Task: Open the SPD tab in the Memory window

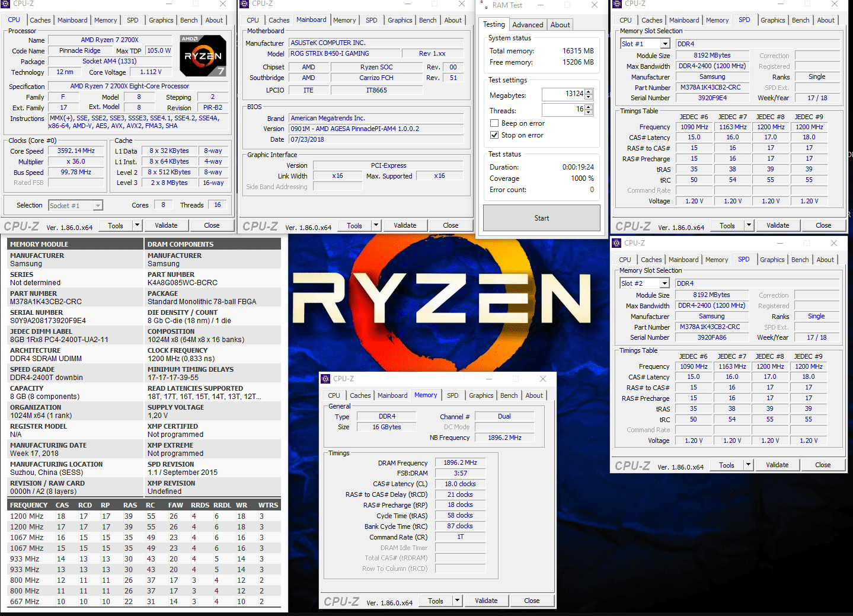Action: tap(453, 395)
